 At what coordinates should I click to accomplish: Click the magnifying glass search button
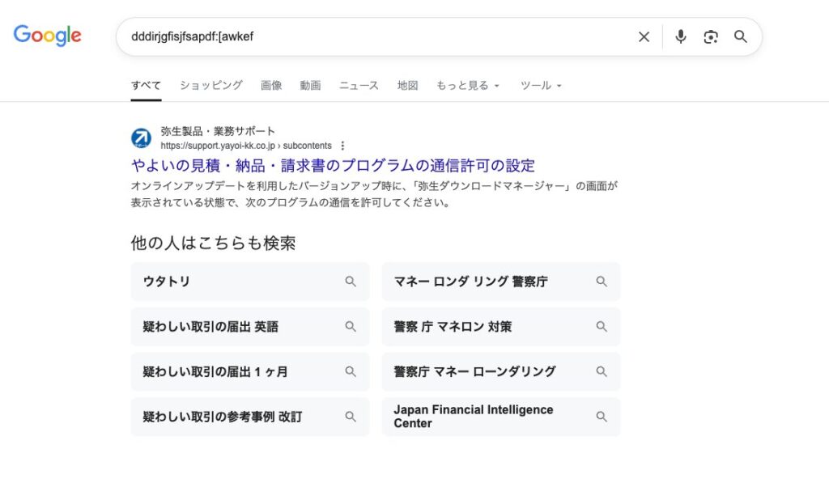741,36
